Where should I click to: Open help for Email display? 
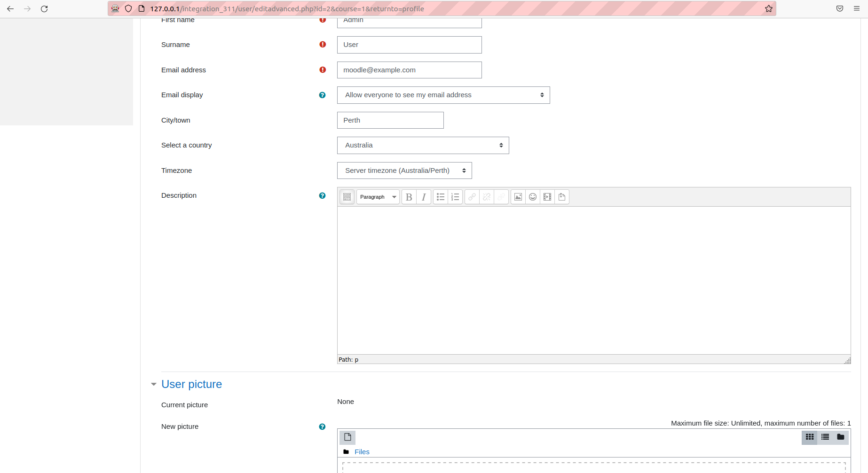322,95
